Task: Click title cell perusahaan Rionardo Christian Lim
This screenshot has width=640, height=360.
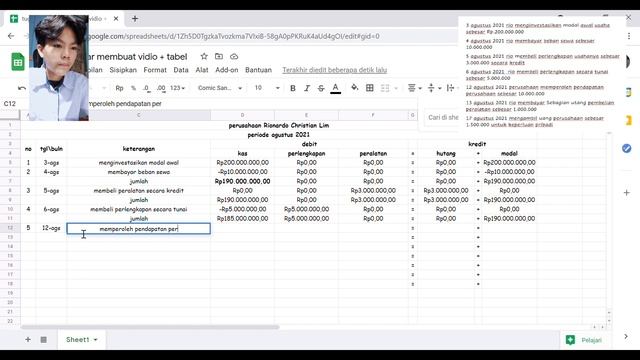Action: coord(279,125)
